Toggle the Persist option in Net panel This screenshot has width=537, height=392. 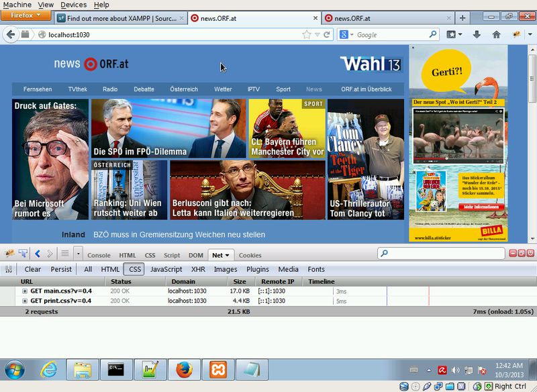pos(61,269)
